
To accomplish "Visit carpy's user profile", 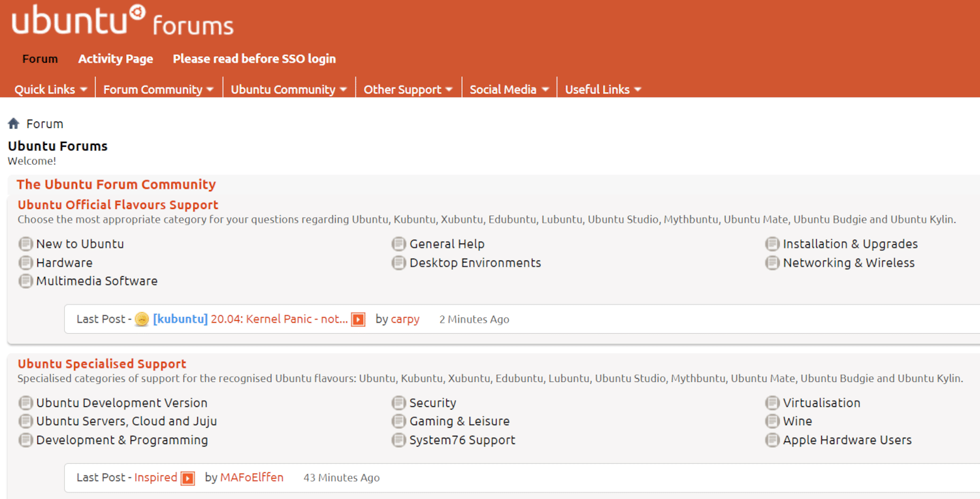I will (x=405, y=319).
